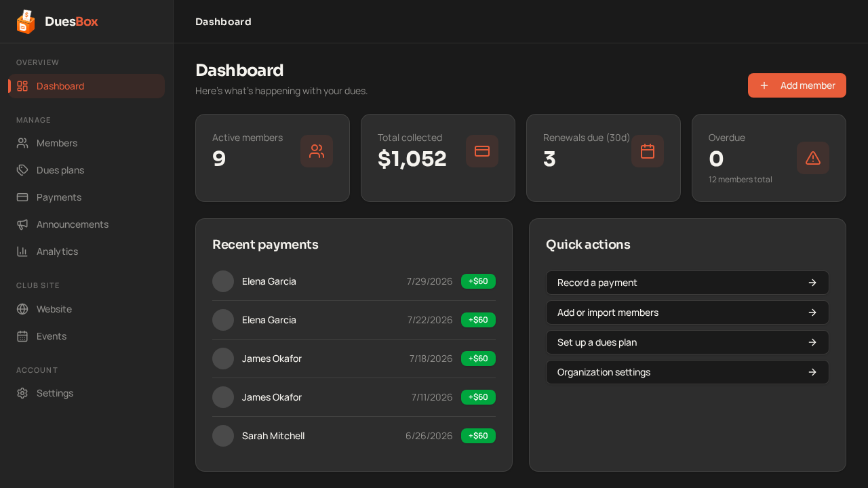Click the Settings gear icon
Viewport: 868px width, 488px height.
pos(22,393)
